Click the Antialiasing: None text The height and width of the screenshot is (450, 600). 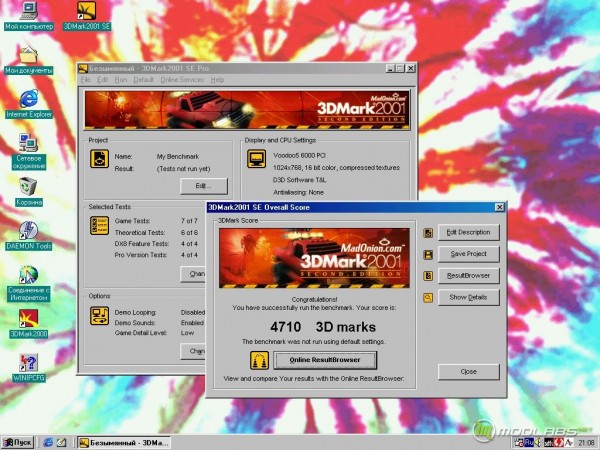[298, 192]
